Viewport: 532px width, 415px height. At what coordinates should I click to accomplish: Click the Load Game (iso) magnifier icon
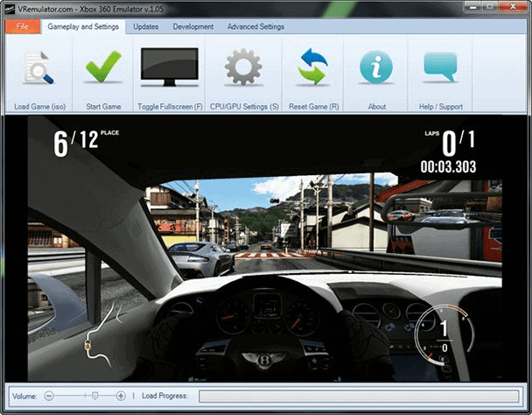coord(38,68)
